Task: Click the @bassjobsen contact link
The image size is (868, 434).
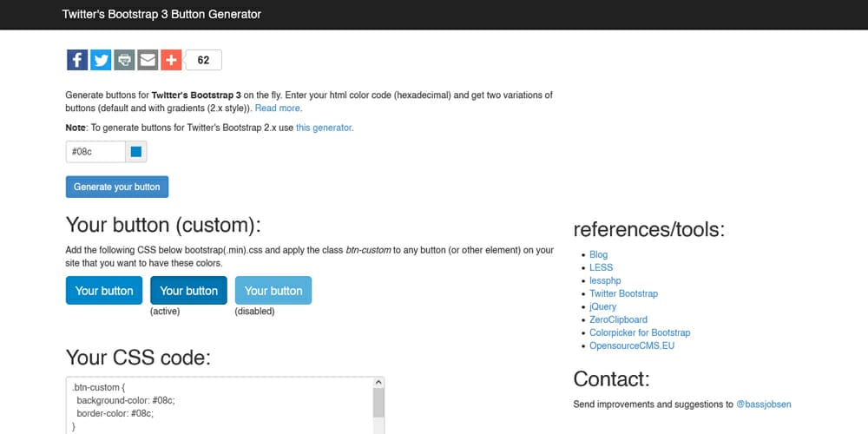Action: tap(763, 404)
